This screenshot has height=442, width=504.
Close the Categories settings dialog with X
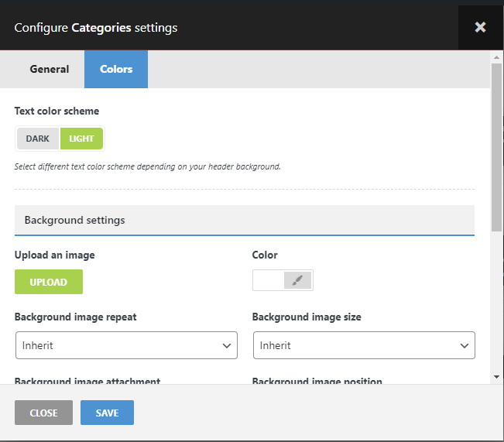coord(480,27)
